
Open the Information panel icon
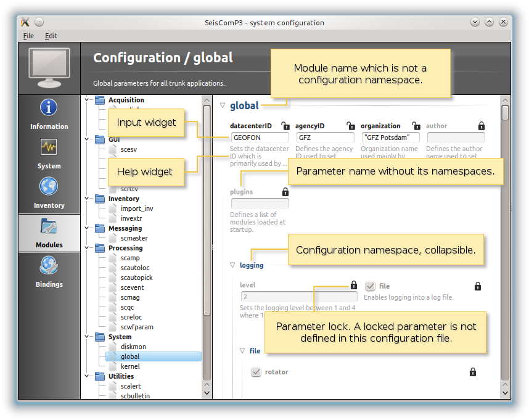(x=49, y=107)
